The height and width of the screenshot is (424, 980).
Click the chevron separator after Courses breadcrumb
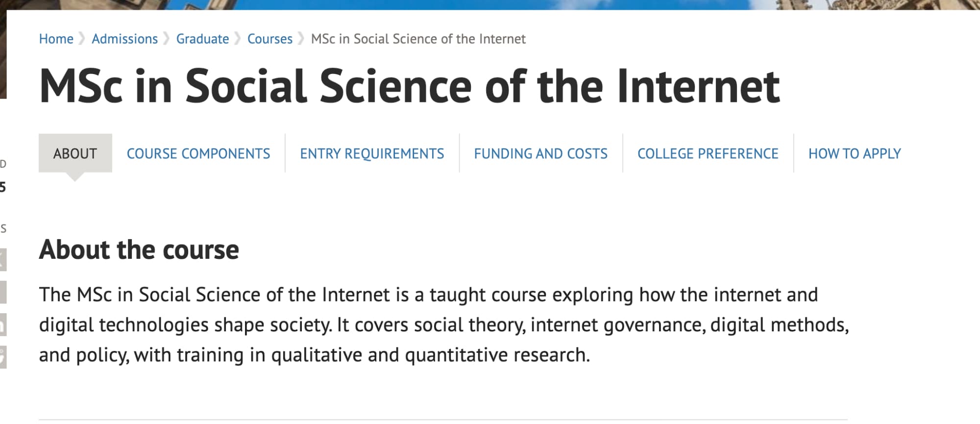(x=301, y=39)
